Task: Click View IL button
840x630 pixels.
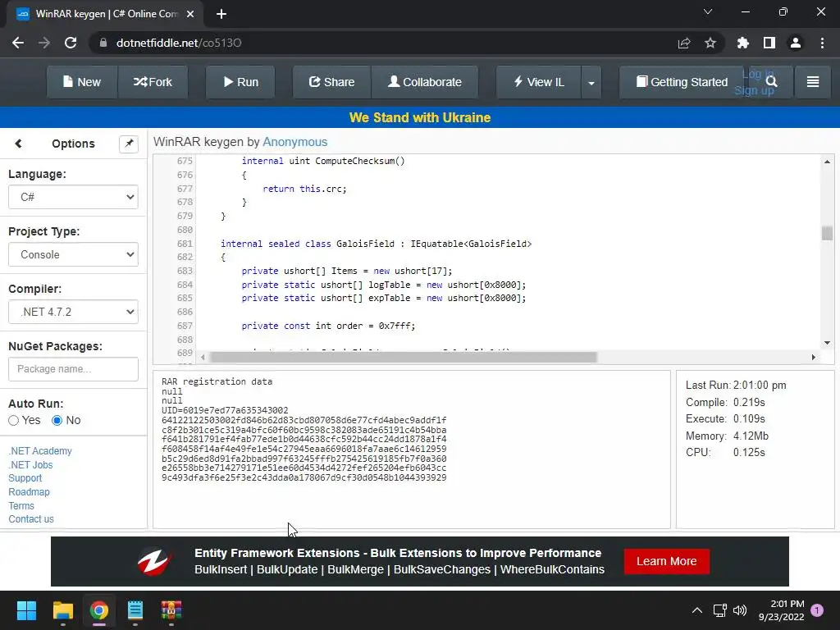Action: (538, 82)
